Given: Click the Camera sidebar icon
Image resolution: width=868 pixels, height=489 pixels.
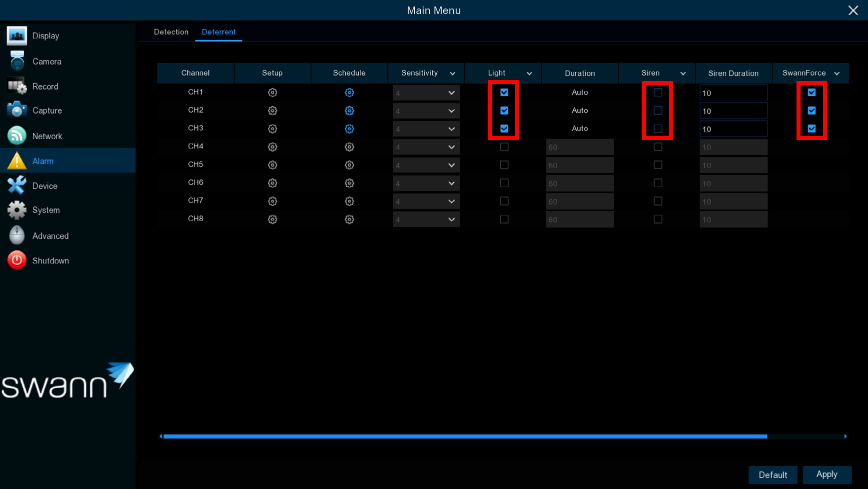Looking at the screenshot, I should tap(17, 61).
